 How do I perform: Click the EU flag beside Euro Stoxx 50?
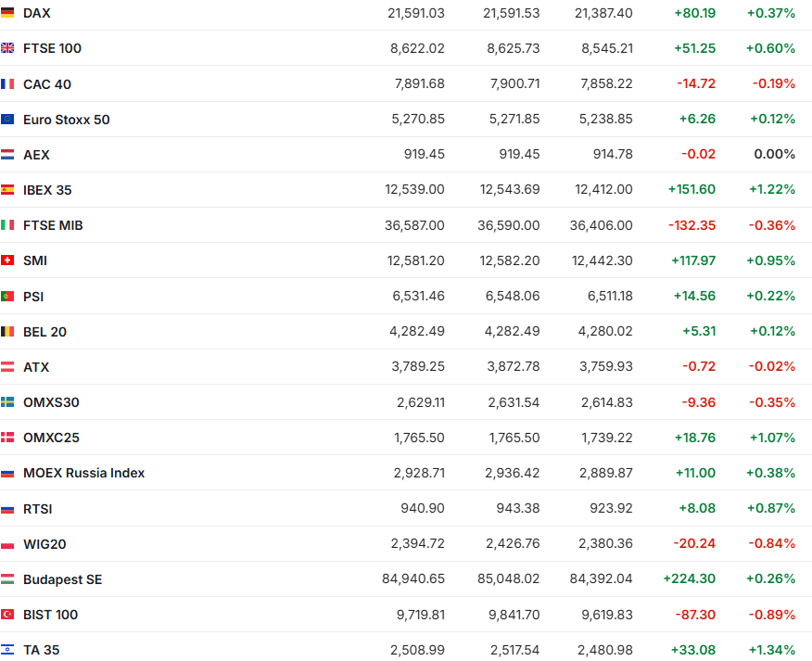click(x=7, y=120)
